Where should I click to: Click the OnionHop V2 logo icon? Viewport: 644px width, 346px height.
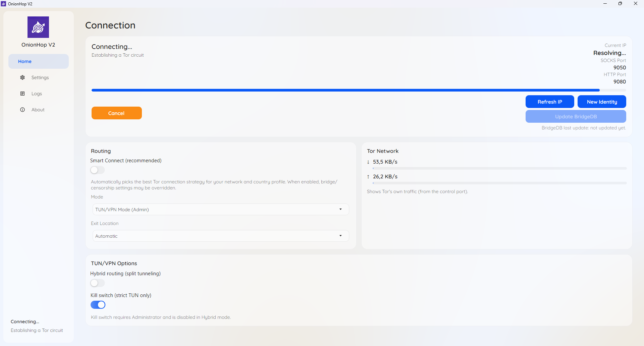pos(38,27)
